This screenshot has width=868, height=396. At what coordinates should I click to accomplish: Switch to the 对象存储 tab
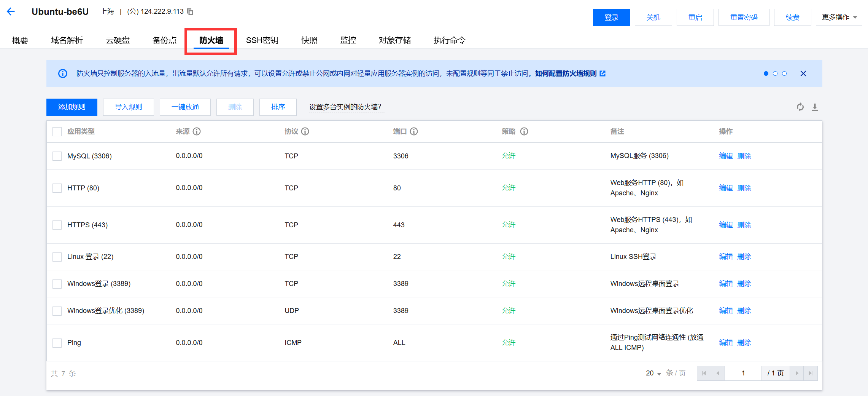point(395,40)
